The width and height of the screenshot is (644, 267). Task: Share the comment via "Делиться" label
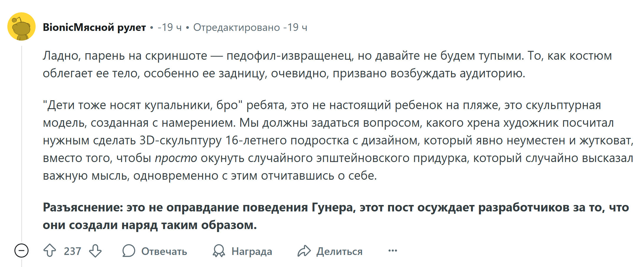pos(340,251)
